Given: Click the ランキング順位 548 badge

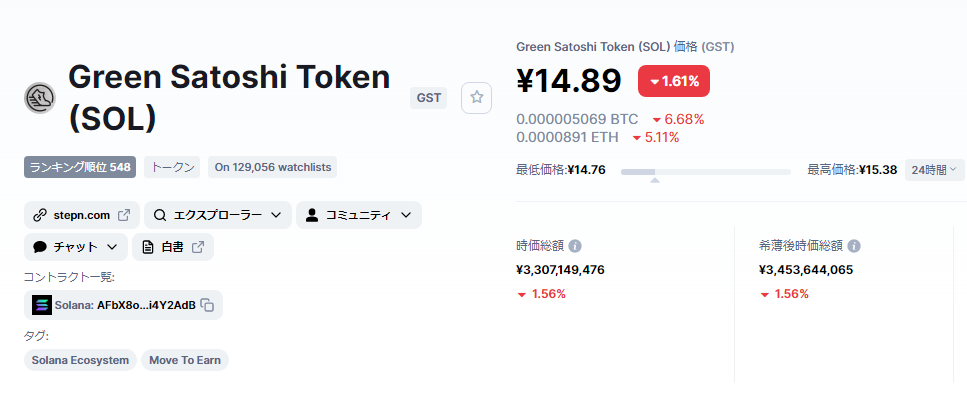Looking at the screenshot, I should pos(80,167).
